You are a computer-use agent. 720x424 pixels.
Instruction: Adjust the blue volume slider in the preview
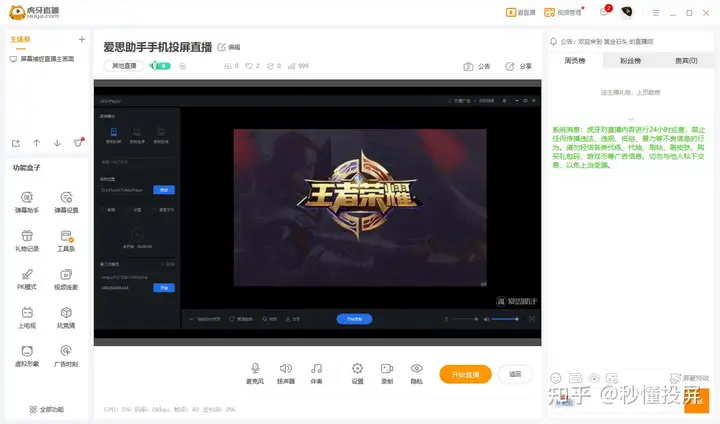(505, 319)
